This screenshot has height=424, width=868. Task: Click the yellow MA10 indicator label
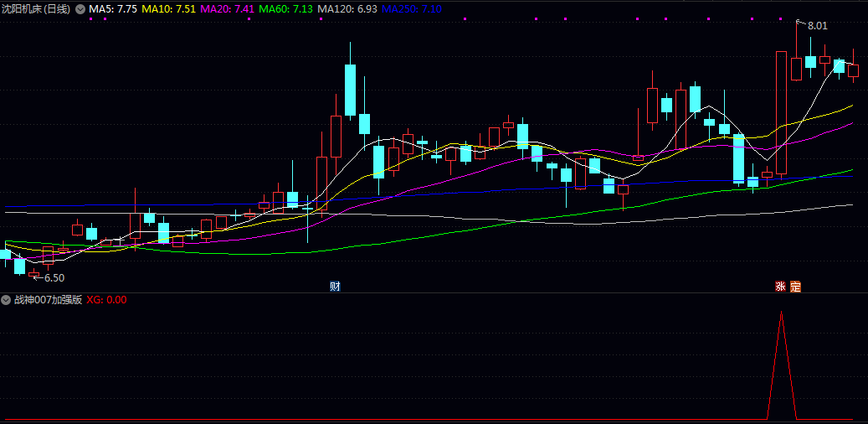pyautogui.click(x=168, y=8)
